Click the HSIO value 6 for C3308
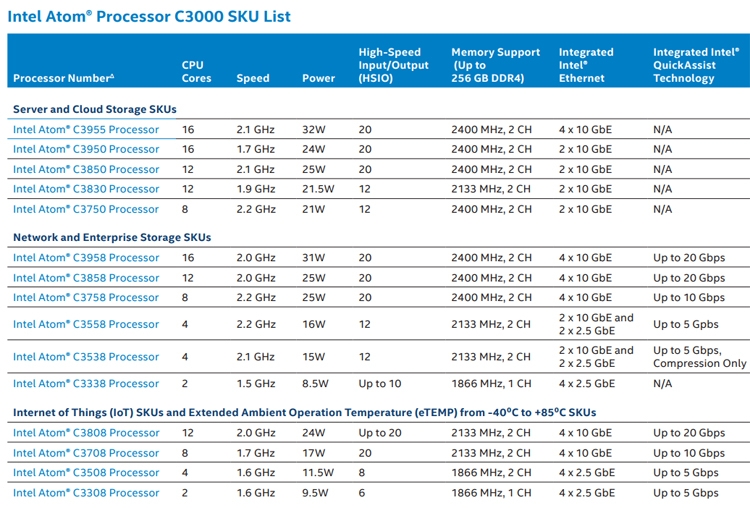 click(362, 493)
